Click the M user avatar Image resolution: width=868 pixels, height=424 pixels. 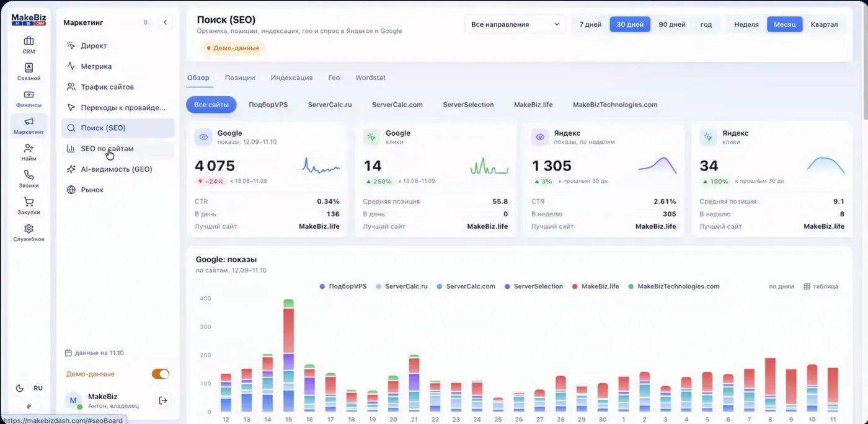click(x=73, y=400)
